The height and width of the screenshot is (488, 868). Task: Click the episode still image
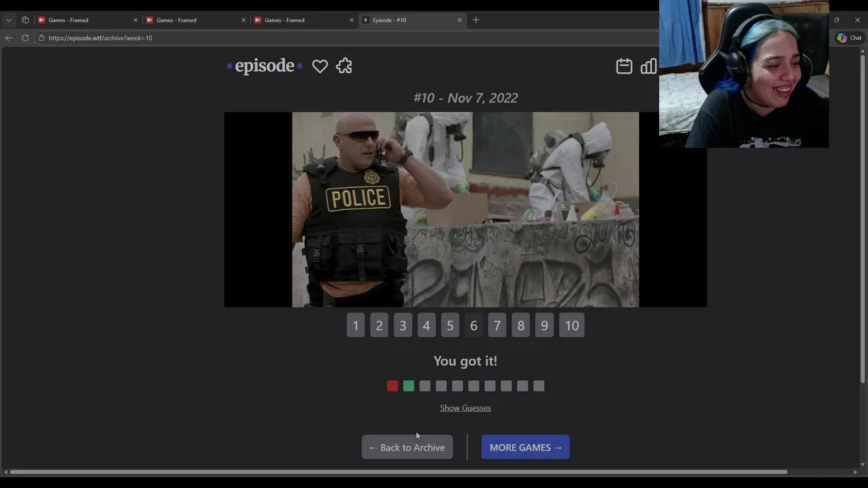465,209
